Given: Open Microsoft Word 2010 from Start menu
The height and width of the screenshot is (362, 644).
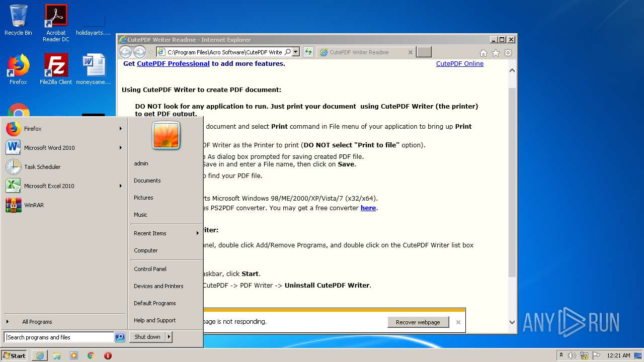Looking at the screenshot, I should pos(64,148).
